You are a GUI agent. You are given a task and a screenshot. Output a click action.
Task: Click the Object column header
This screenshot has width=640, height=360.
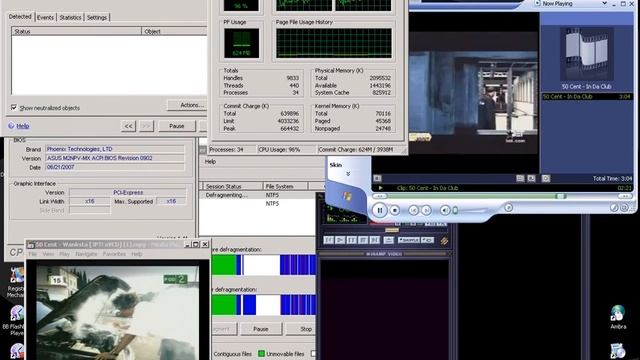(x=175, y=31)
